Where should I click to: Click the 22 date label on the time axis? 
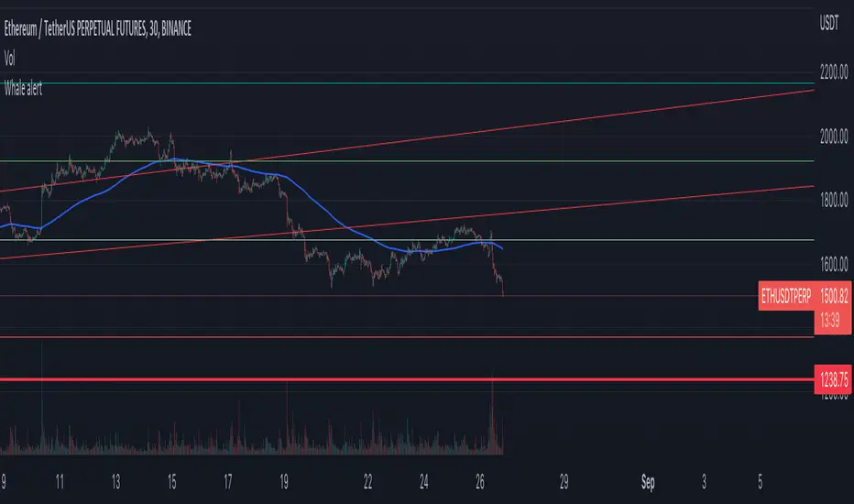coord(368,479)
